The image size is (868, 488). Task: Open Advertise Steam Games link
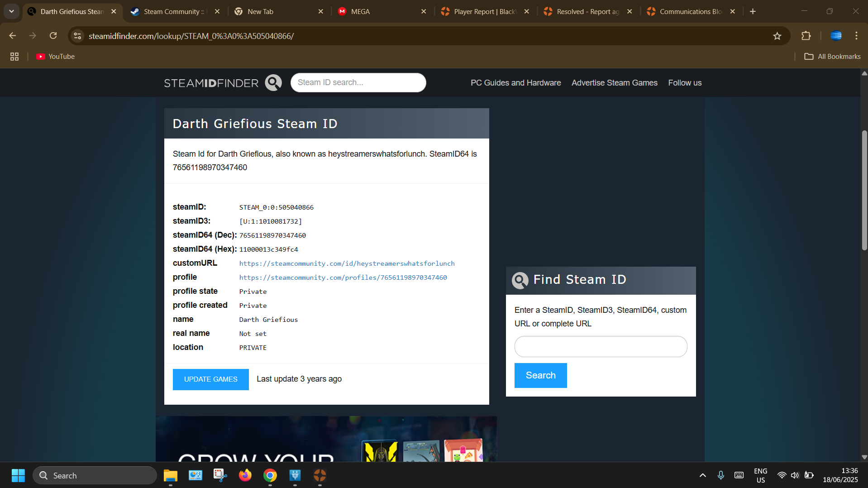[x=614, y=83]
